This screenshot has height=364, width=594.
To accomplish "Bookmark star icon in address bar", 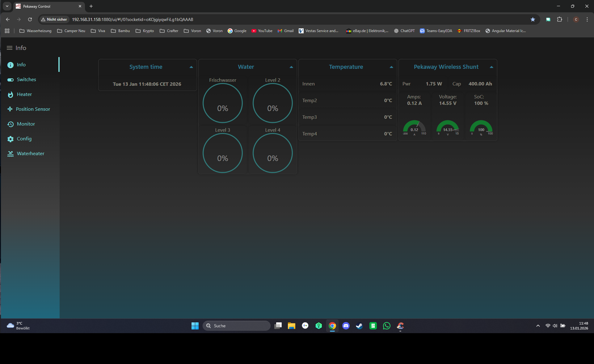I will coord(533,19).
